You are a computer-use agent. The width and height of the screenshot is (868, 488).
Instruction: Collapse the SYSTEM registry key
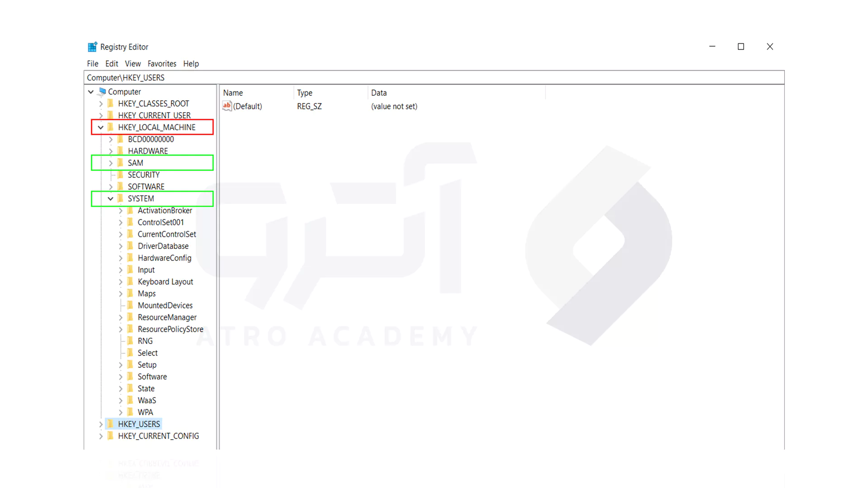(x=110, y=198)
